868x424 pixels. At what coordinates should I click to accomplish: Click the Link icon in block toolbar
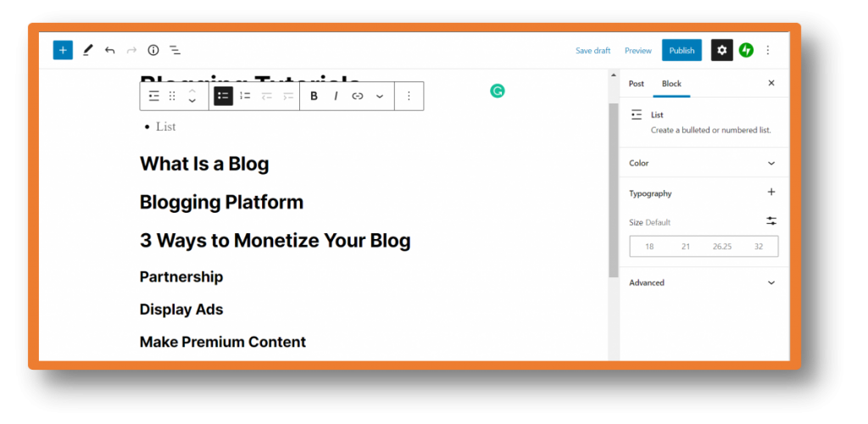coord(358,96)
